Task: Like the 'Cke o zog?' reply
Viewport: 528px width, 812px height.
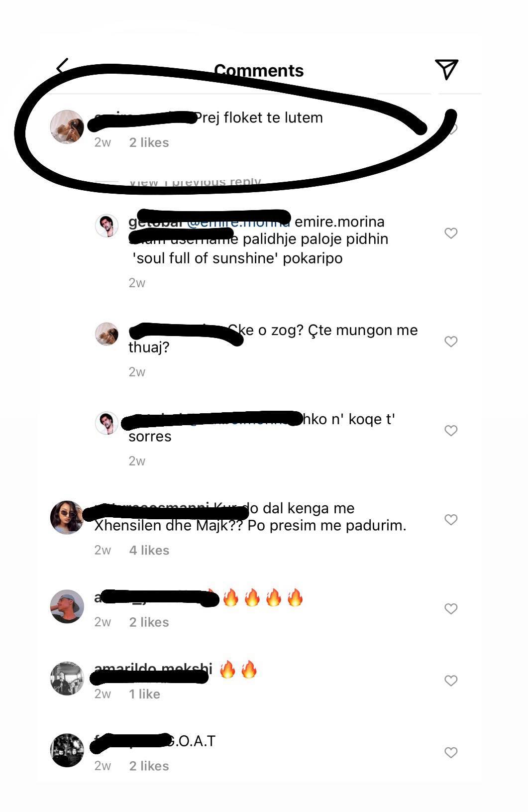Action: 451,342
